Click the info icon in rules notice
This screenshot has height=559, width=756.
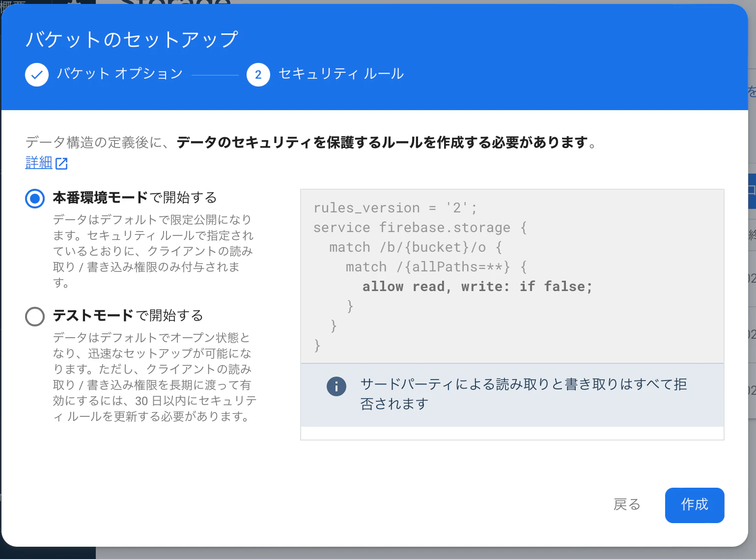pyautogui.click(x=336, y=387)
